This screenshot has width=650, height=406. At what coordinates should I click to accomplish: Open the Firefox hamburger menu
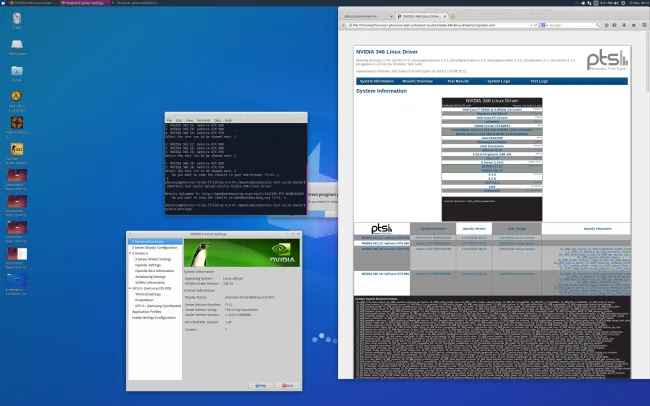644,25
